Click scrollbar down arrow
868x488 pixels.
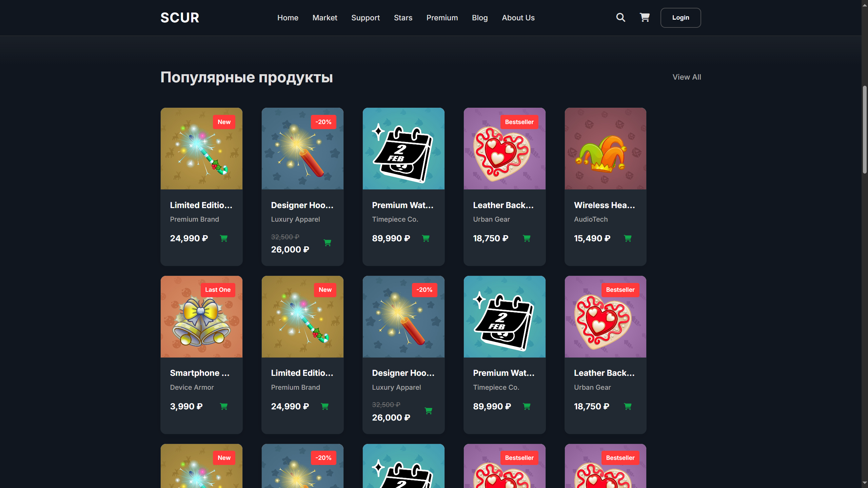865,484
